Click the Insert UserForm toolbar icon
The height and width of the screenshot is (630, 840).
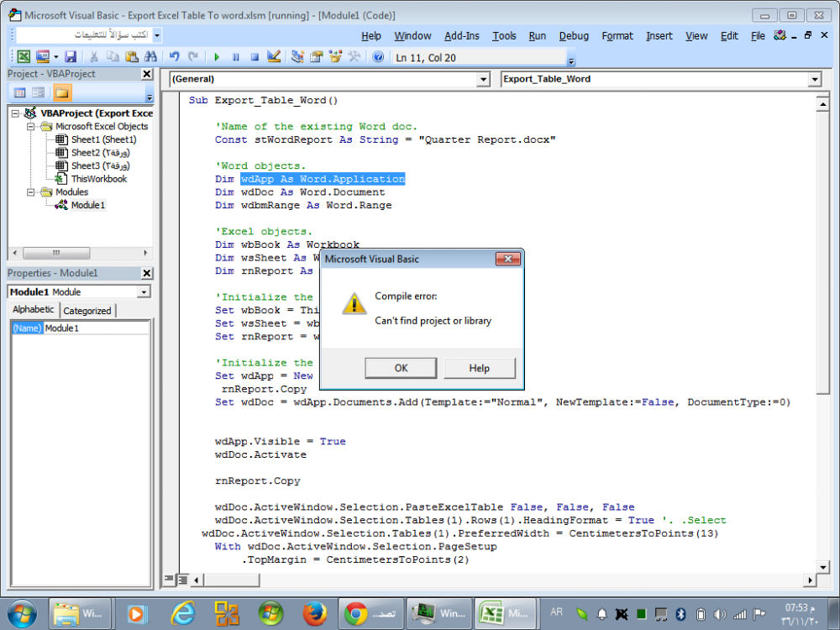click(x=42, y=57)
